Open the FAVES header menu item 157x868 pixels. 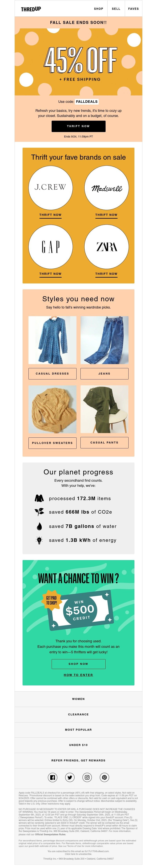point(133,9)
